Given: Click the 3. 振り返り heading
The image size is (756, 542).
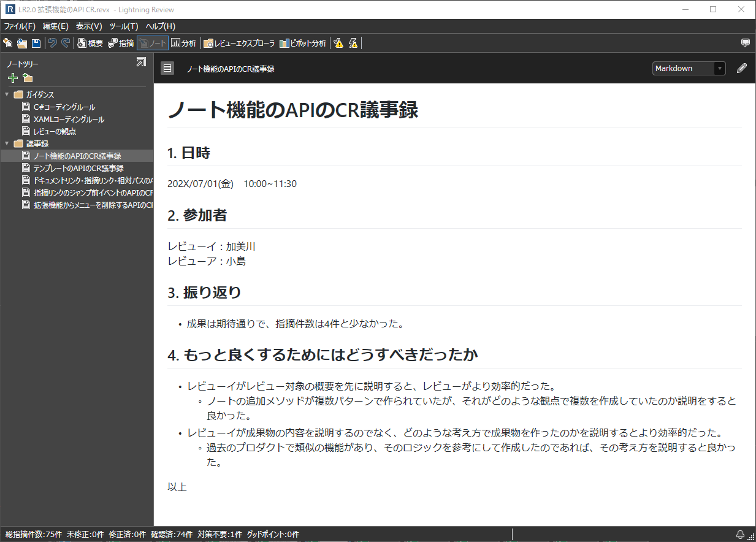Looking at the screenshot, I should point(204,293).
